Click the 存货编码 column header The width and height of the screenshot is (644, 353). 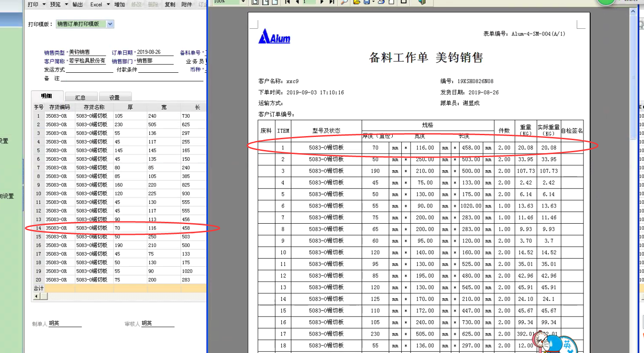[x=60, y=107]
